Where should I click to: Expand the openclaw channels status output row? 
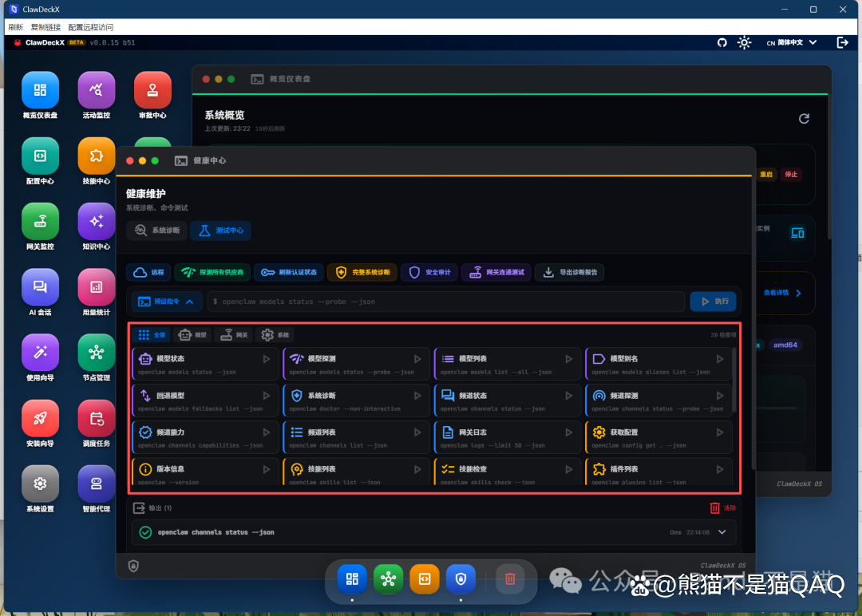(722, 532)
